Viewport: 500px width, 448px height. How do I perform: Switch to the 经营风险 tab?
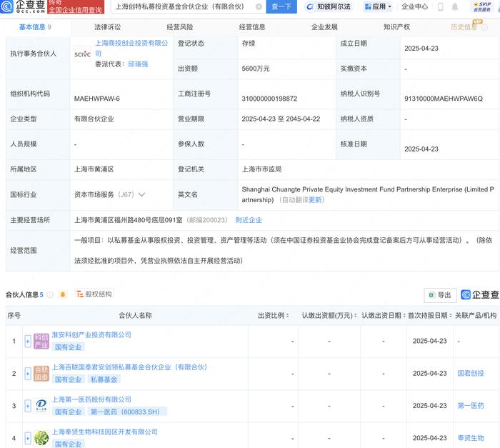180,27
